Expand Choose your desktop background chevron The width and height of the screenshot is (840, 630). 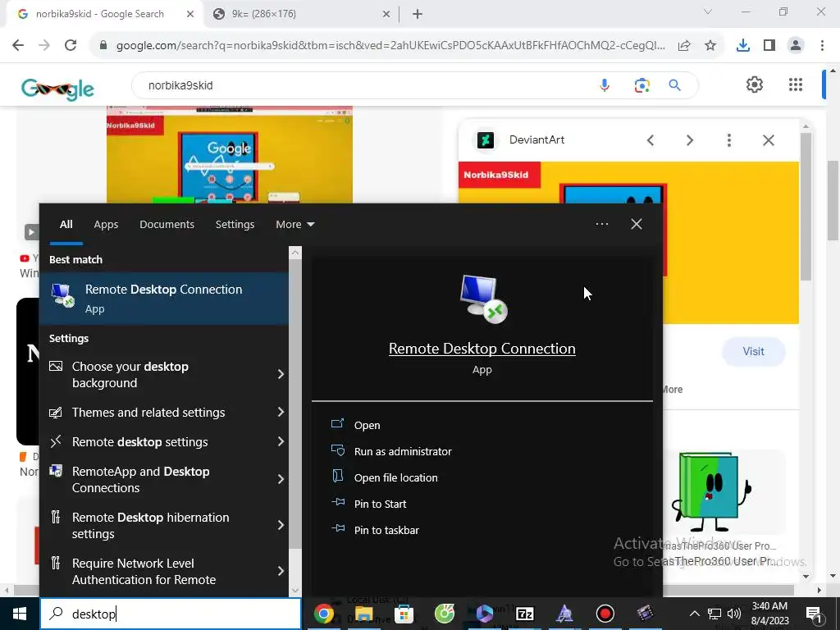(x=281, y=374)
